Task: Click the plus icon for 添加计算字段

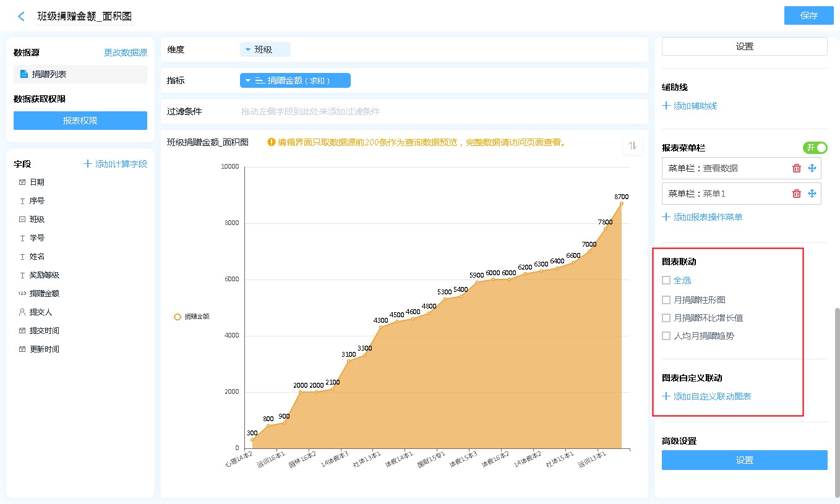Action: click(88, 164)
